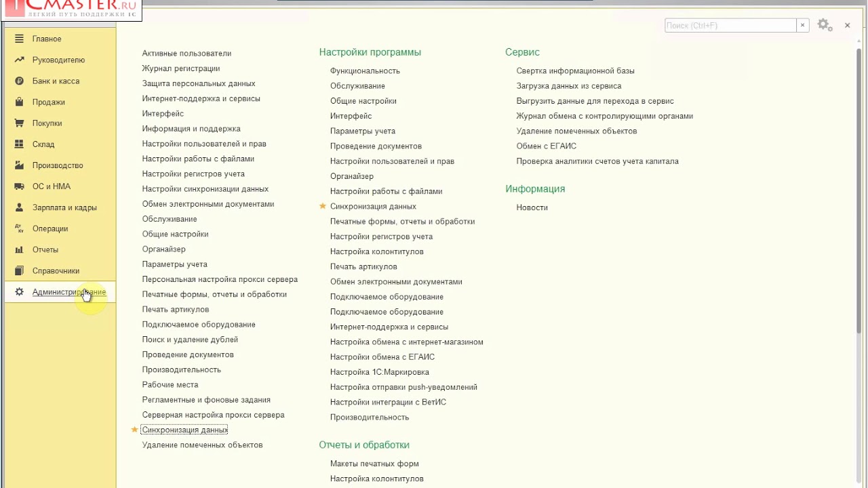Click the Справочники book icon
Screen dimensions: 868x488
(19, 270)
